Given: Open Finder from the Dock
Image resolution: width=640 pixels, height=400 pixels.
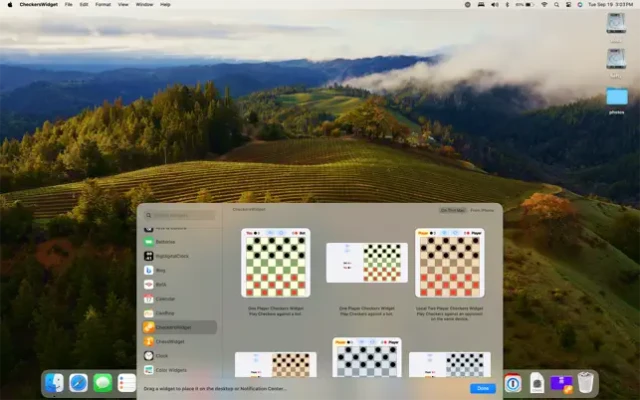Looking at the screenshot, I should click(x=55, y=383).
